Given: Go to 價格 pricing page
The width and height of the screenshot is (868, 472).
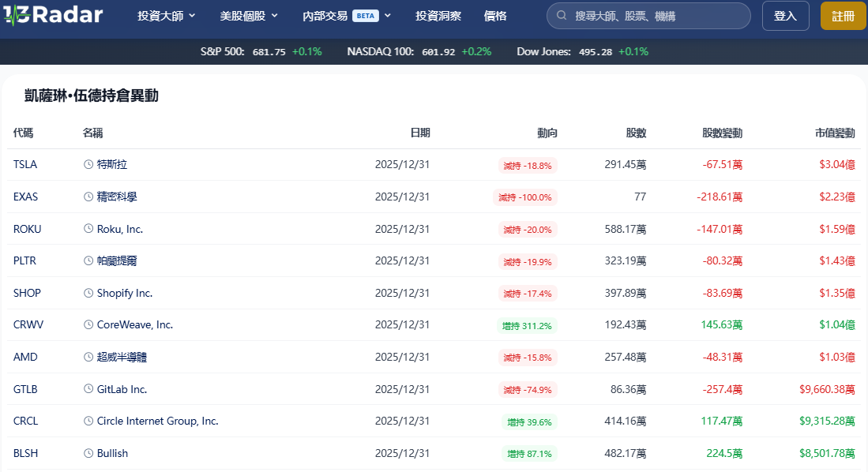Looking at the screenshot, I should click(495, 16).
